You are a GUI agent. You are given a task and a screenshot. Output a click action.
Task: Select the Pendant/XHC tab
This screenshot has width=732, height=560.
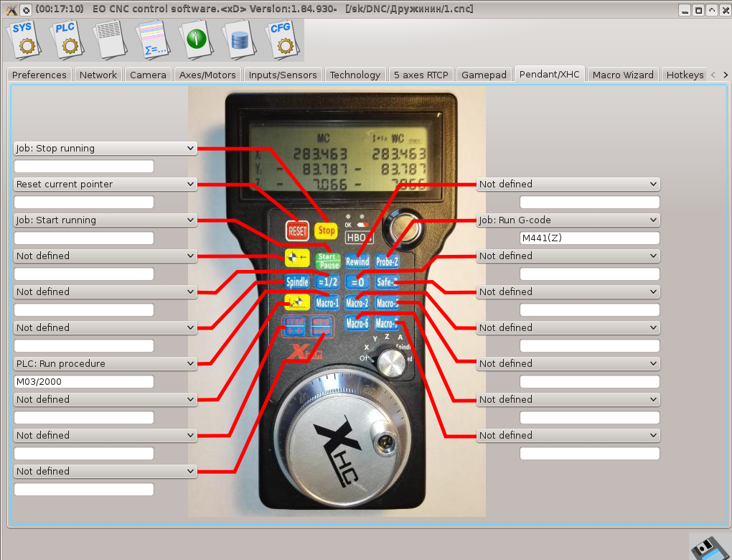[550, 74]
